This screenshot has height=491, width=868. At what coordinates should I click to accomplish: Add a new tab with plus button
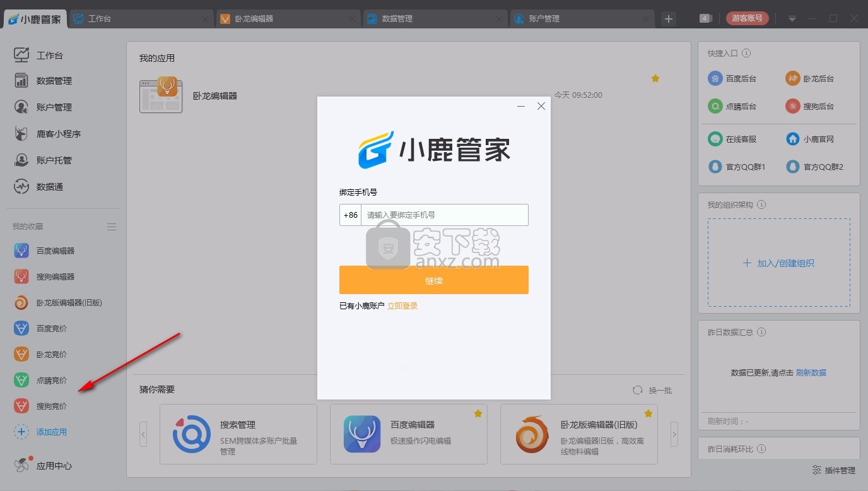pos(669,19)
